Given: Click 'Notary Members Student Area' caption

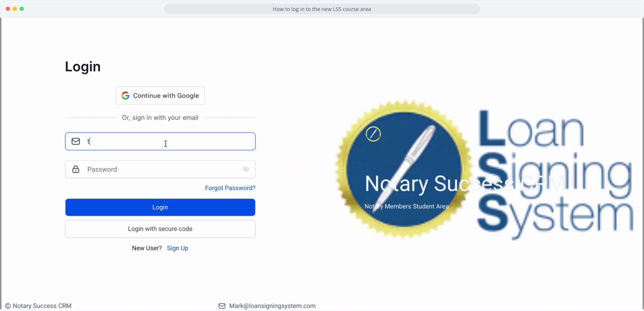Looking at the screenshot, I should click(x=406, y=206).
